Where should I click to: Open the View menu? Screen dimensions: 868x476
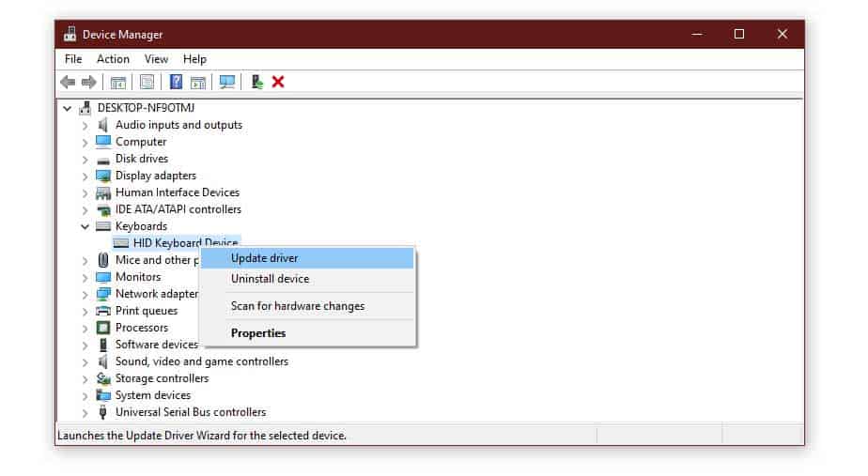[x=156, y=59]
